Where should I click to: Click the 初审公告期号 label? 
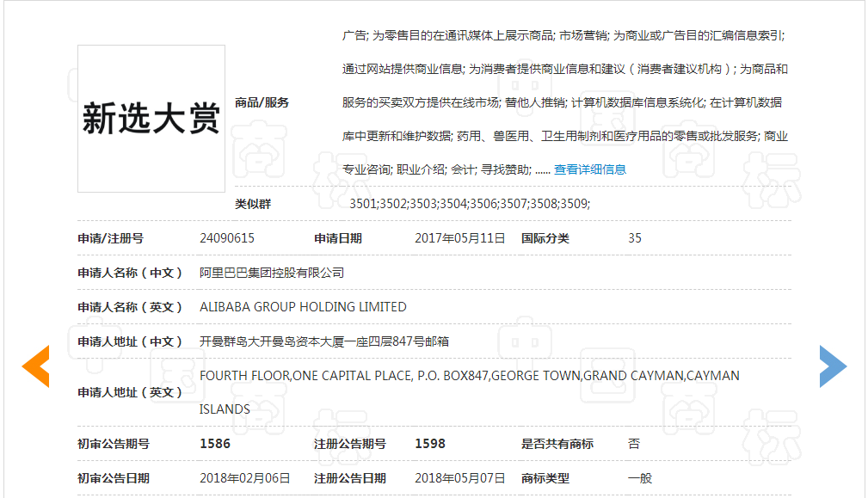click(114, 444)
